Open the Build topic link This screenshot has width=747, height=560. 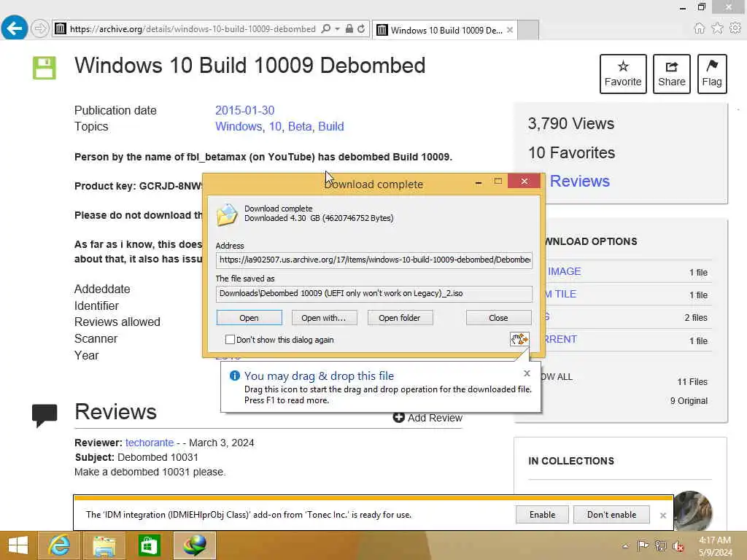(x=330, y=127)
